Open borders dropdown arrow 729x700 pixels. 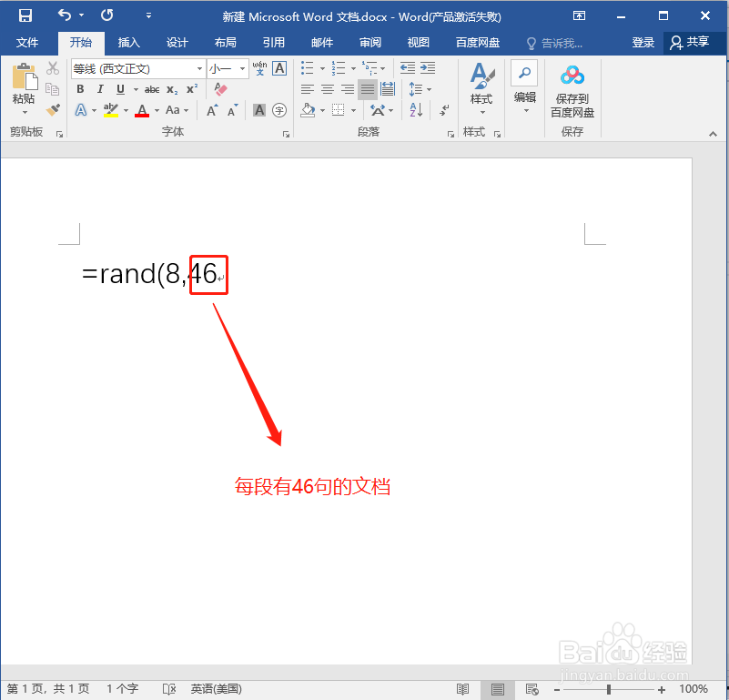[353, 111]
